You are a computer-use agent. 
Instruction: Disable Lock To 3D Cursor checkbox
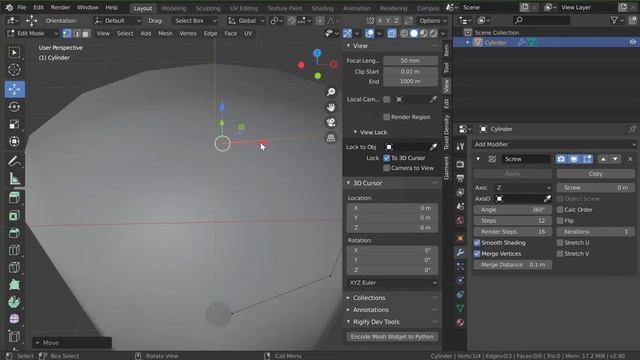pos(387,158)
